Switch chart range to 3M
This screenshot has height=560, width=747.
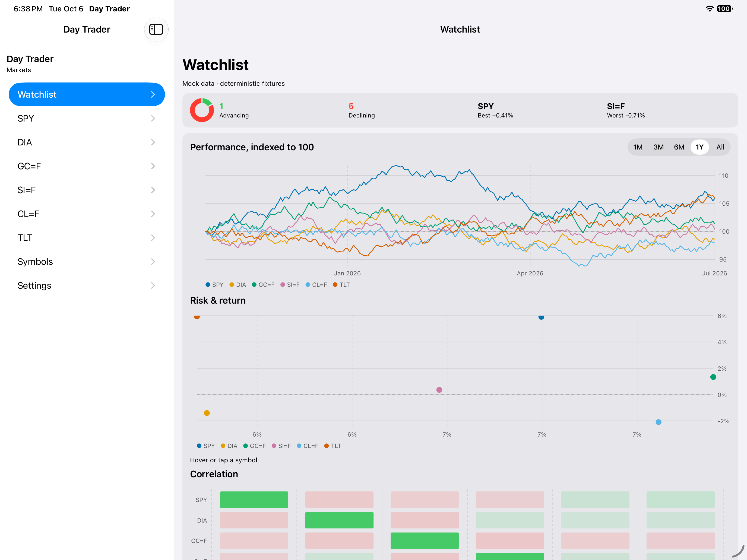[x=659, y=147]
